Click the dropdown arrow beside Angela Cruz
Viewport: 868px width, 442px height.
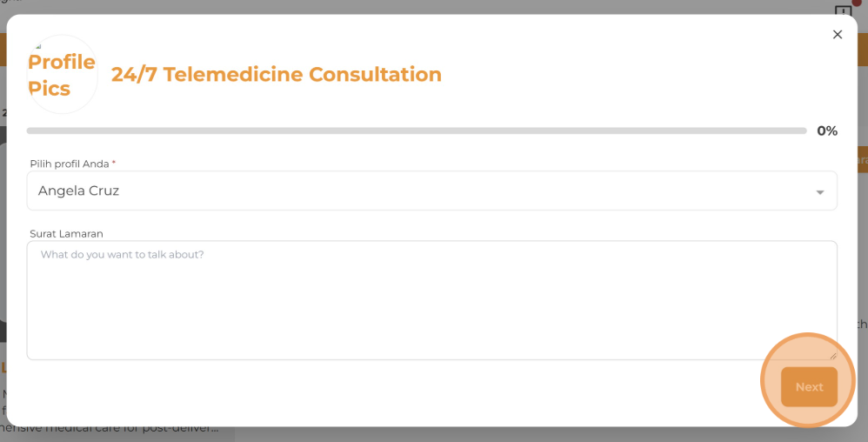point(819,192)
